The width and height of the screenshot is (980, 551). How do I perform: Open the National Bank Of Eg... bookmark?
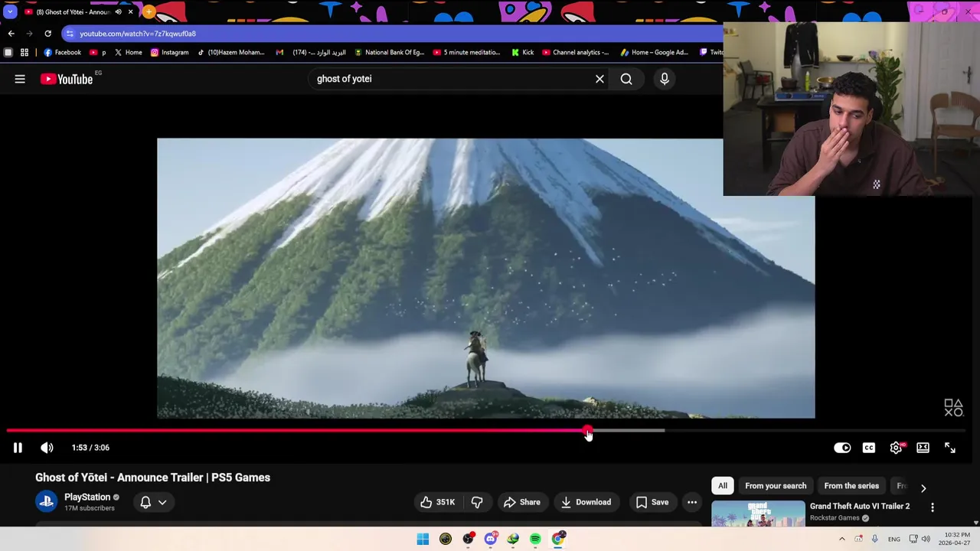click(389, 52)
